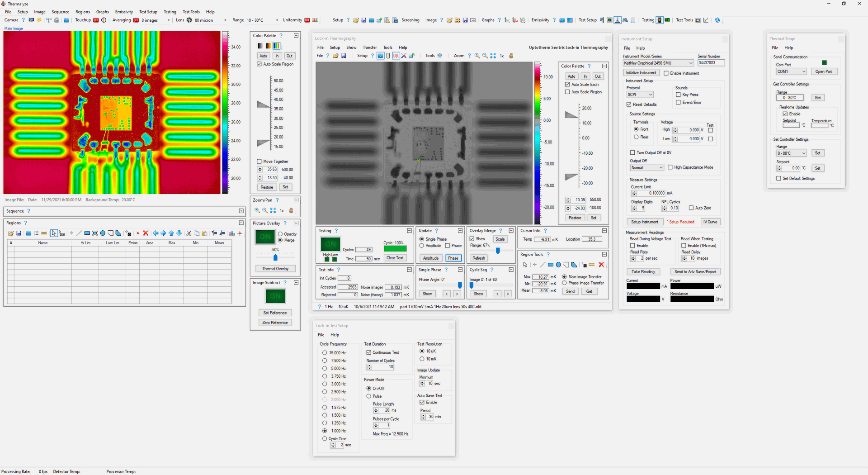Open the Instrument Model/Series dropdown
Image resolution: width=868 pixels, height=475 pixels.
tap(690, 63)
